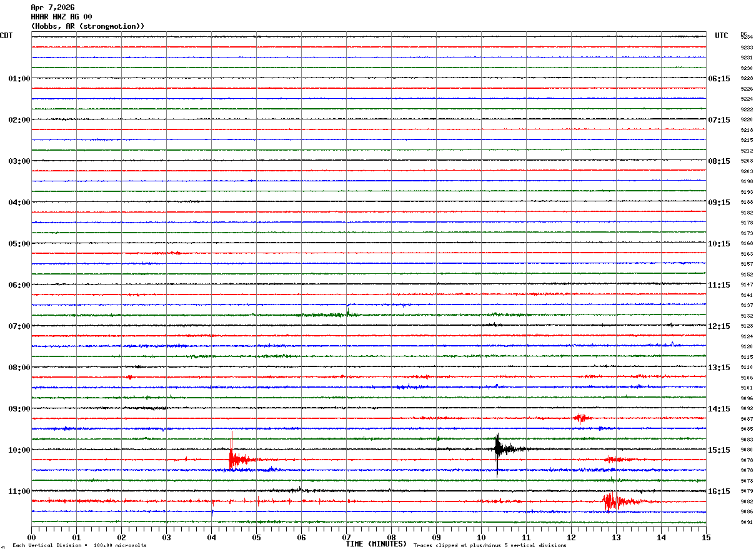Click minute 09 on the time axis
This screenshot has height=554, width=756.
coord(436,537)
